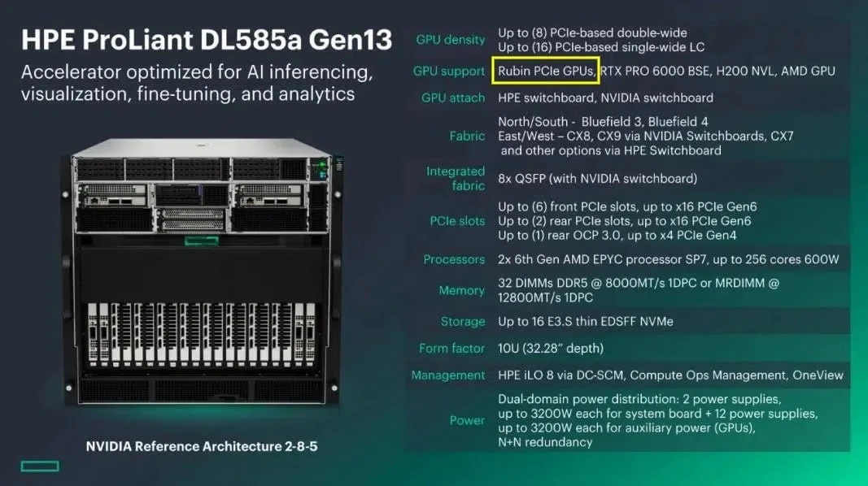Click the 'Integrated fabric' label

pos(456,179)
